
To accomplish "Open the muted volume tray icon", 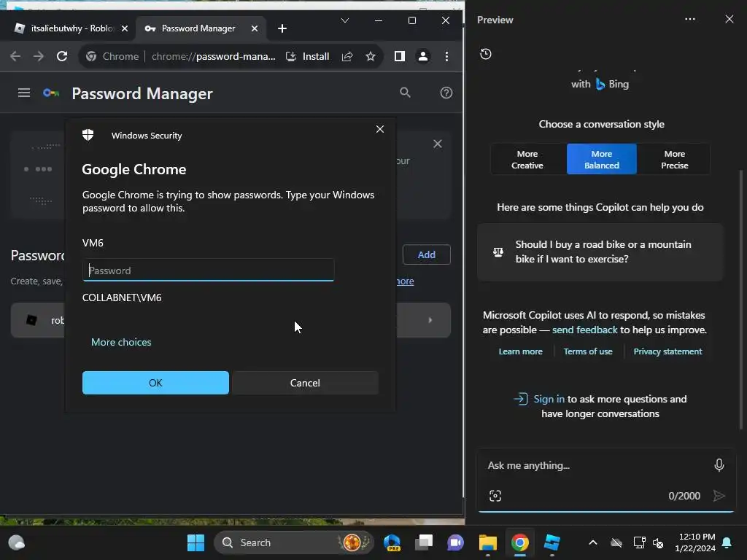I will pos(658,542).
